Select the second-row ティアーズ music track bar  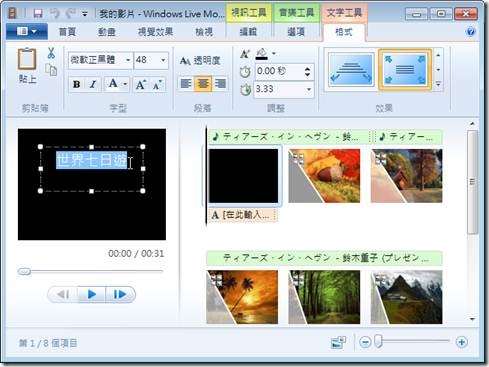click(x=324, y=258)
